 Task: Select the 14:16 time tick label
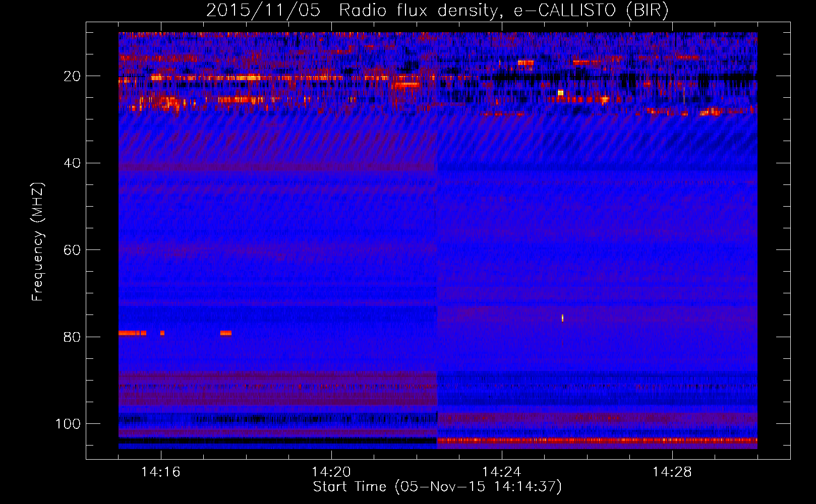click(x=161, y=472)
